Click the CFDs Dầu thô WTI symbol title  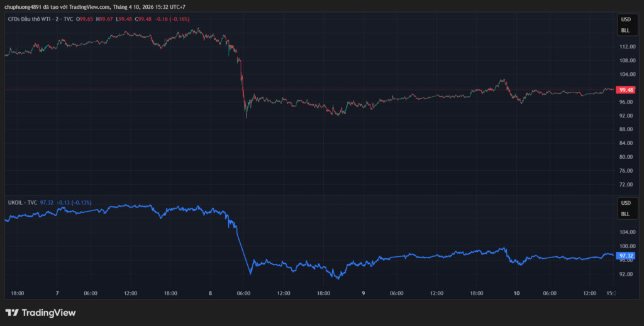(39, 19)
